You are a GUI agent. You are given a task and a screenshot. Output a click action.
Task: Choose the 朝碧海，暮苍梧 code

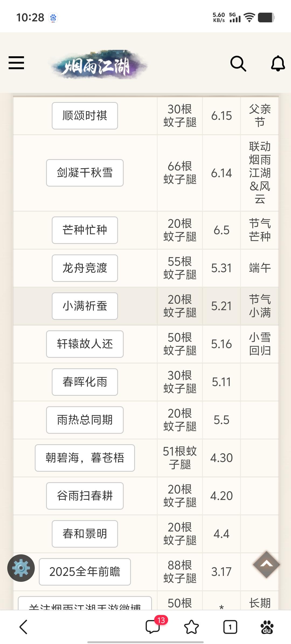tap(85, 458)
